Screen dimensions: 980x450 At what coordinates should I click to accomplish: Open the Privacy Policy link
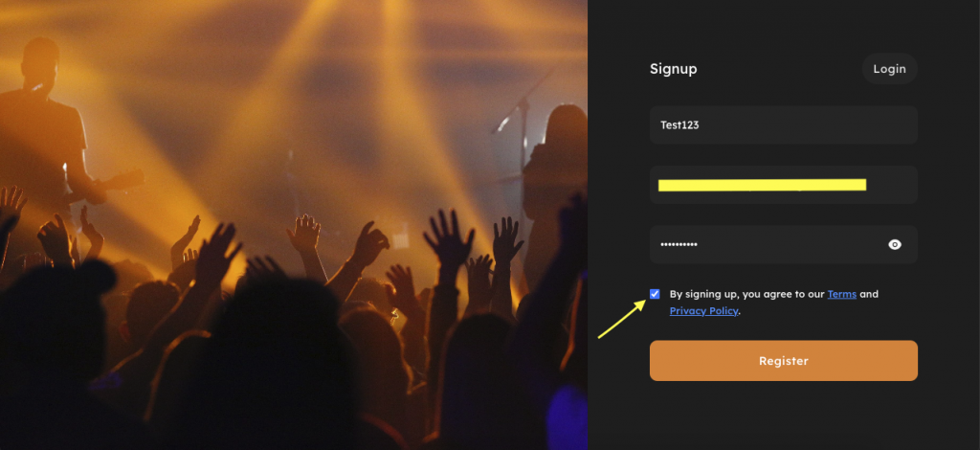tap(703, 310)
